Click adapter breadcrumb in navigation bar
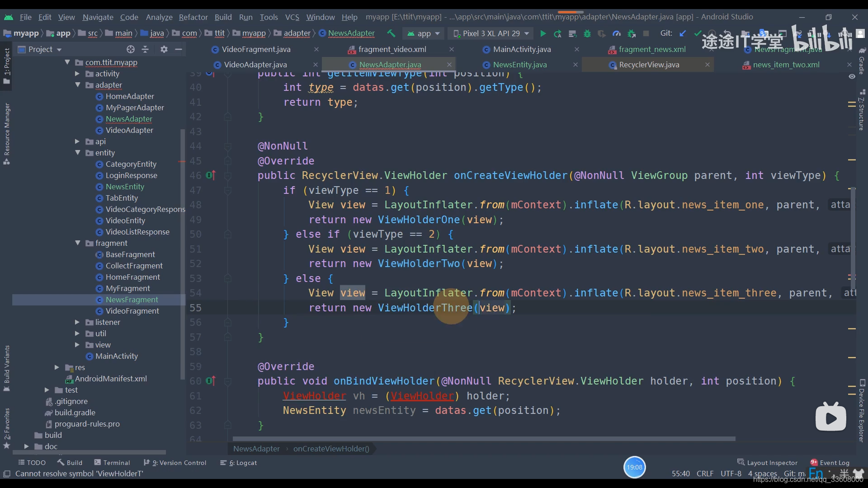 coord(297,33)
